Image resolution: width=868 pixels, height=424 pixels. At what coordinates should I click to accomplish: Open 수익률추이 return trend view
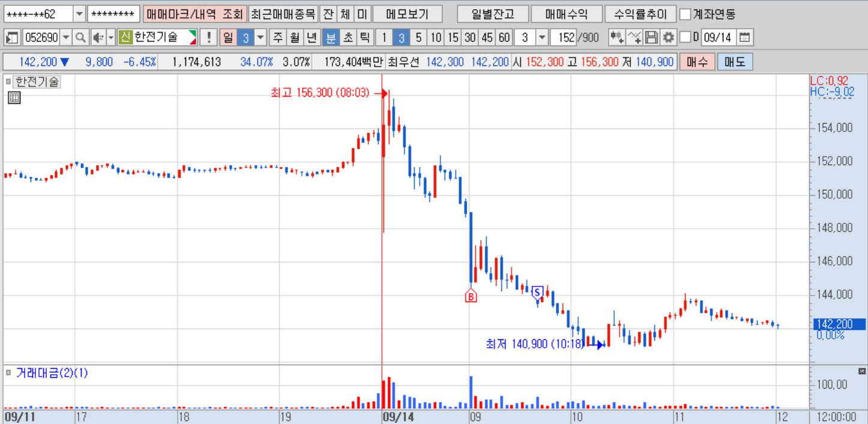coord(641,14)
